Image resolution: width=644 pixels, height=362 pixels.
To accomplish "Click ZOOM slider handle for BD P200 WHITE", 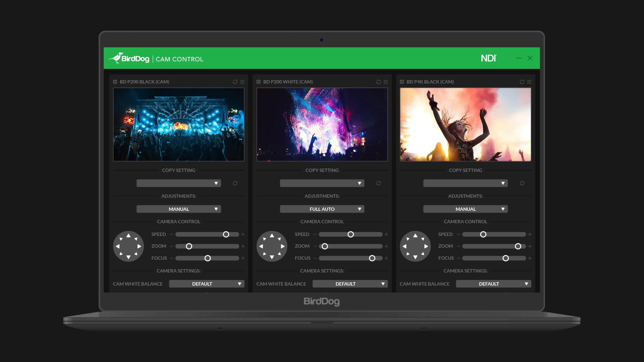I will [x=325, y=246].
